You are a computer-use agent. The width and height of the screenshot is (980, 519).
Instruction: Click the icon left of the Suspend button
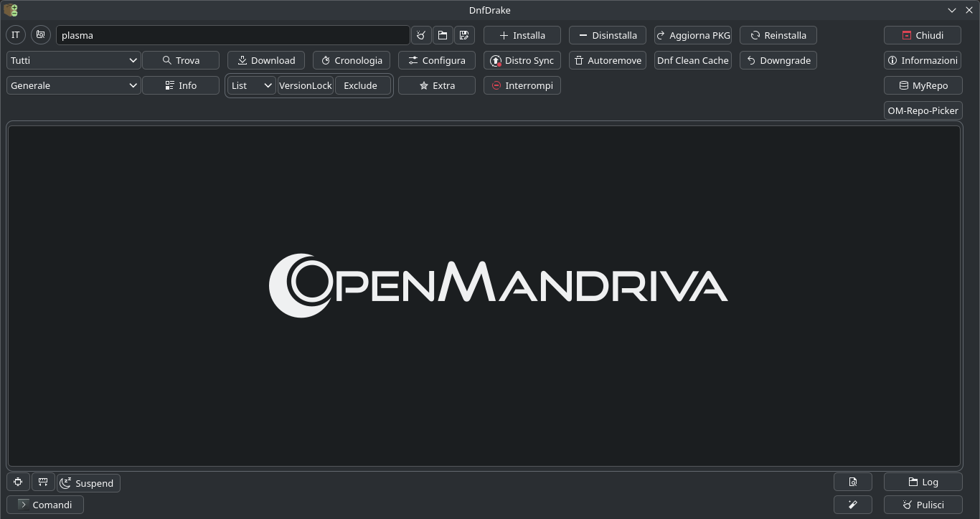click(43, 482)
